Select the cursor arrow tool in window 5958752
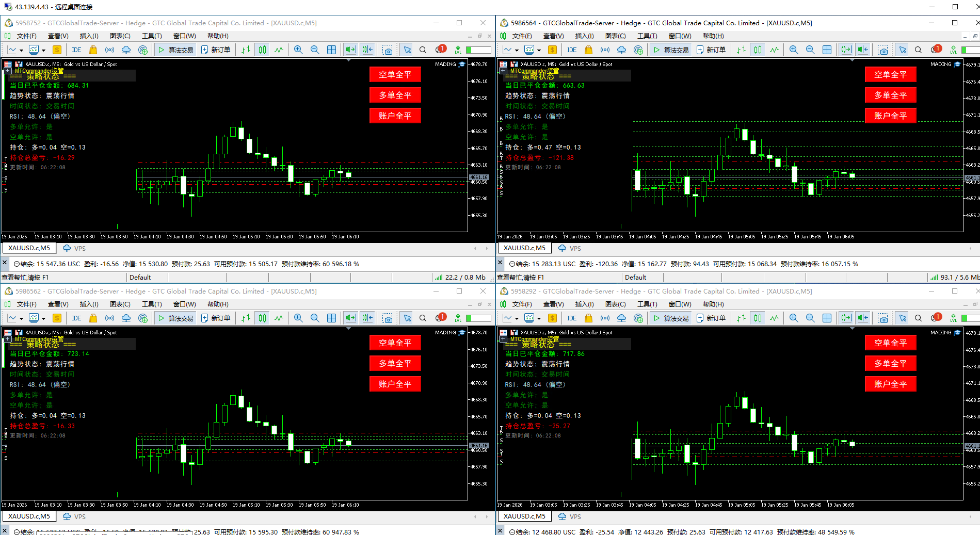 [407, 50]
